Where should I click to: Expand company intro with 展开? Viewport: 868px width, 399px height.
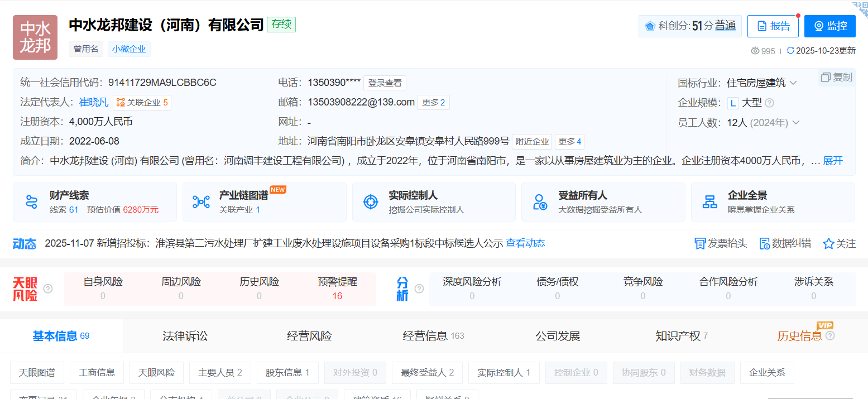point(833,161)
